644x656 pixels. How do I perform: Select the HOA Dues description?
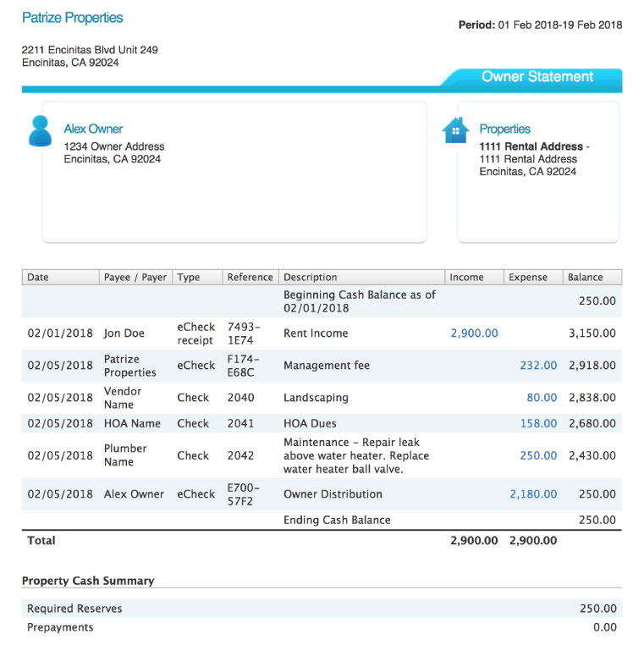tap(310, 423)
